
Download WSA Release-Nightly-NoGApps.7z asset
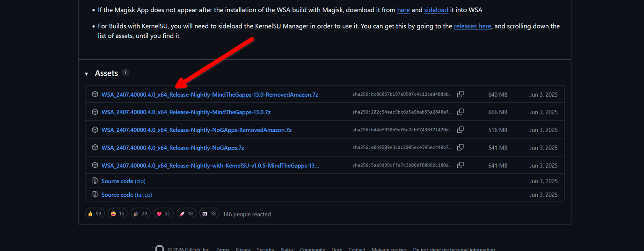(x=173, y=148)
